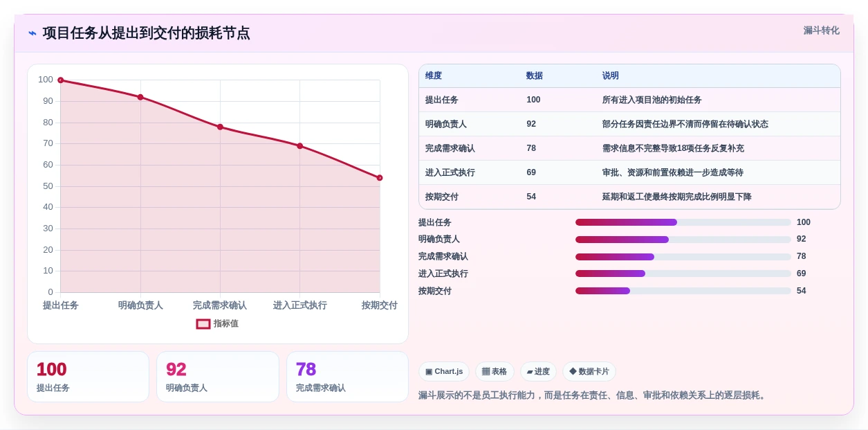Click the Chart.js tag chip

(444, 372)
